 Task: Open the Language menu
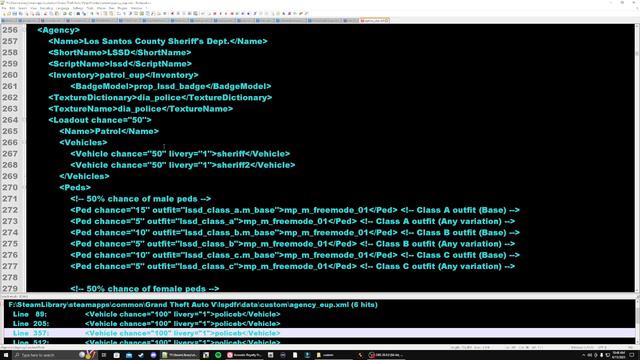click(62, 8)
